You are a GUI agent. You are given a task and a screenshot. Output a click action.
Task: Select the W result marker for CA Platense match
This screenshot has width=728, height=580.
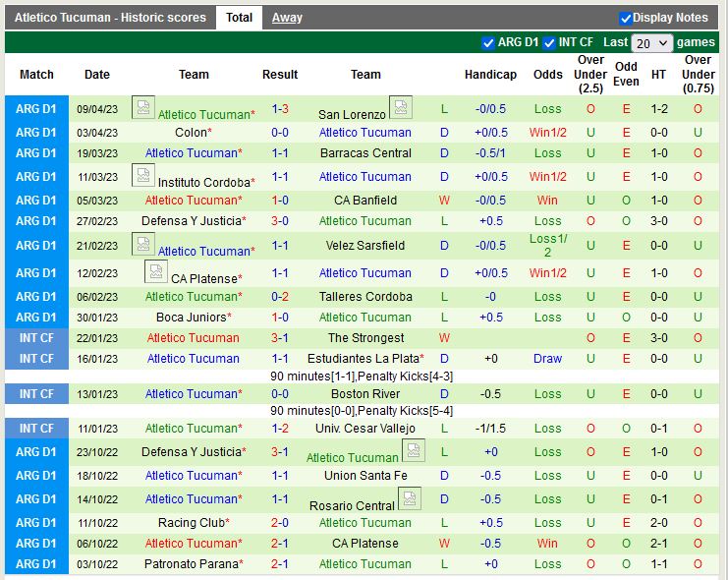[x=444, y=544]
